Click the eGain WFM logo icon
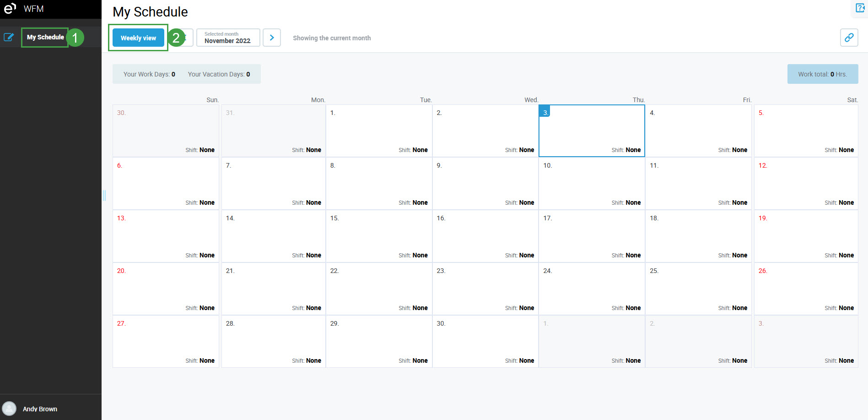This screenshot has height=420, width=868. coord(10,8)
